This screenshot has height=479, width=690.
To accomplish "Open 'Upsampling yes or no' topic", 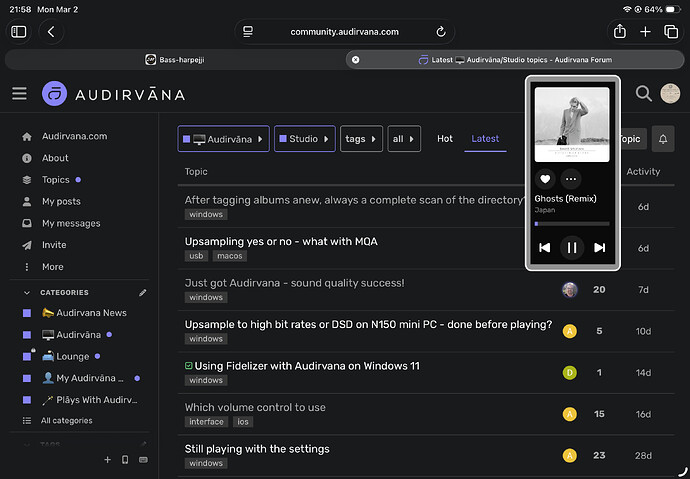I will click(281, 241).
